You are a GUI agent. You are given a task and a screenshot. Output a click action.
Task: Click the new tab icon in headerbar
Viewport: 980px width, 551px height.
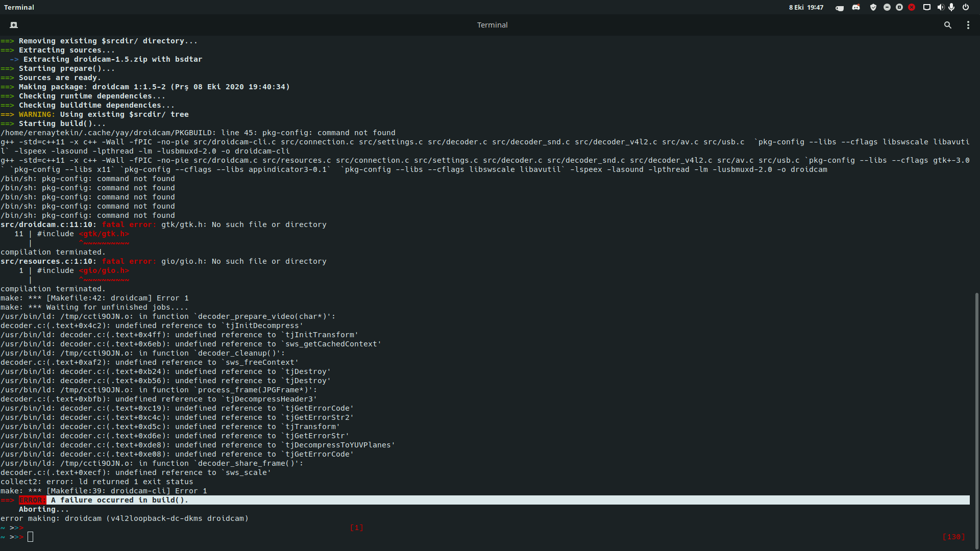click(14, 25)
